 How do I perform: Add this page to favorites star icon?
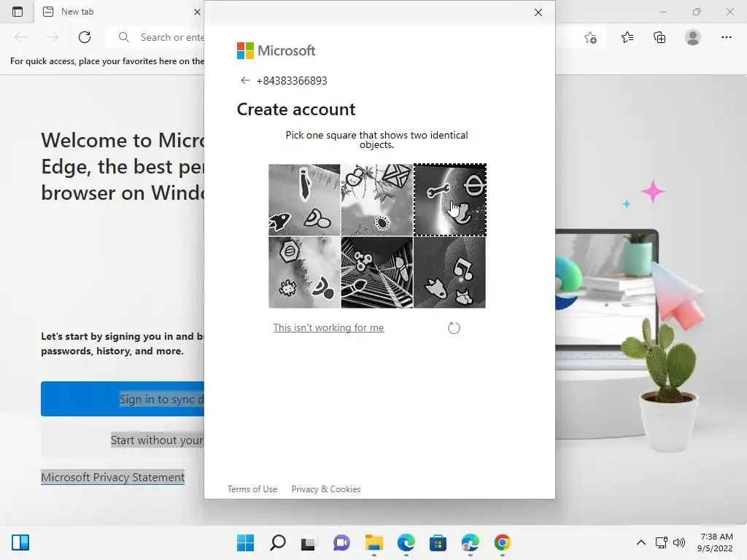(x=590, y=38)
